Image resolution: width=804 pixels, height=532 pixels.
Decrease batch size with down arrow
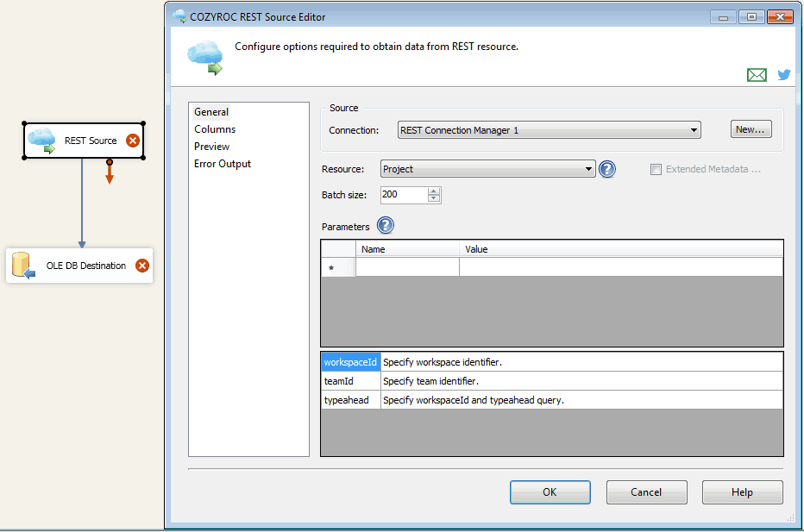(434, 198)
